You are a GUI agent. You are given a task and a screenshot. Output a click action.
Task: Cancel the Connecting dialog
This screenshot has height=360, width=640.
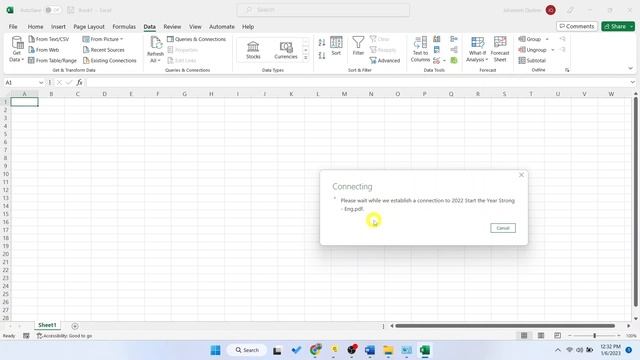pos(503,228)
